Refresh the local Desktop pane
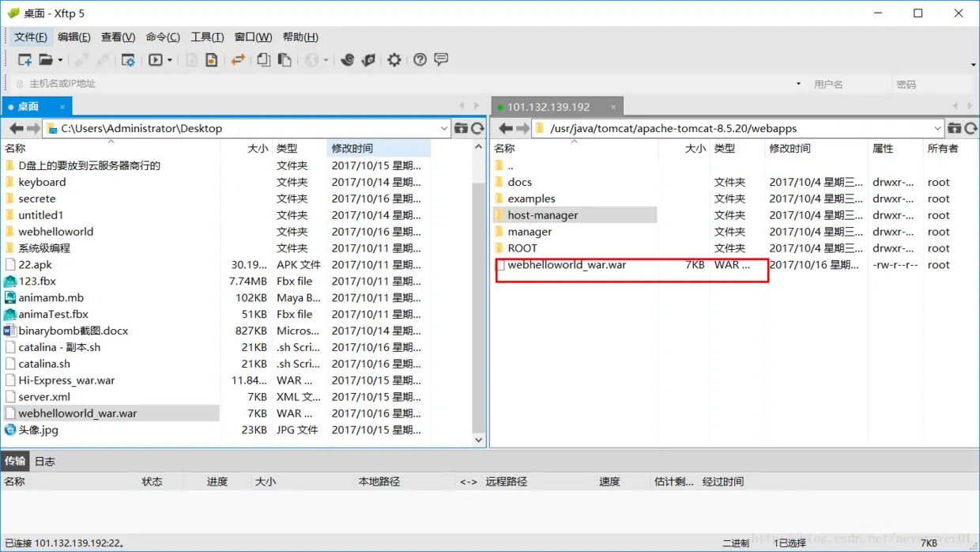 click(477, 128)
